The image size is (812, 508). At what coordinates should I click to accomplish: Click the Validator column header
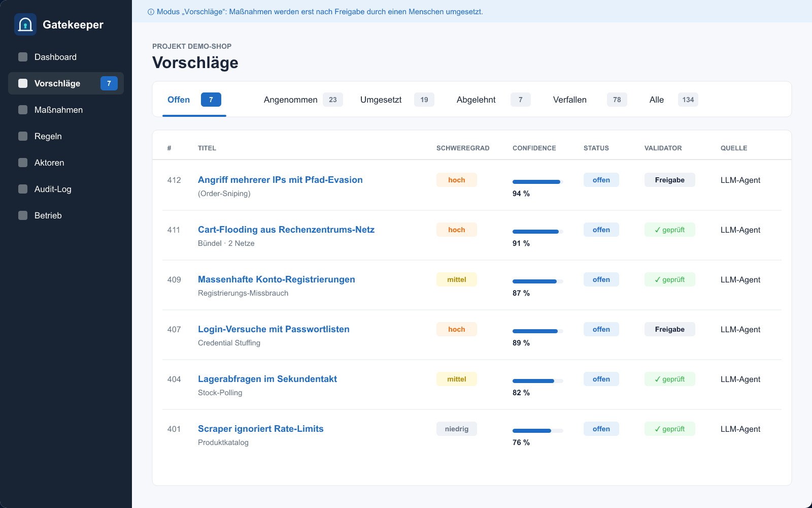663,148
